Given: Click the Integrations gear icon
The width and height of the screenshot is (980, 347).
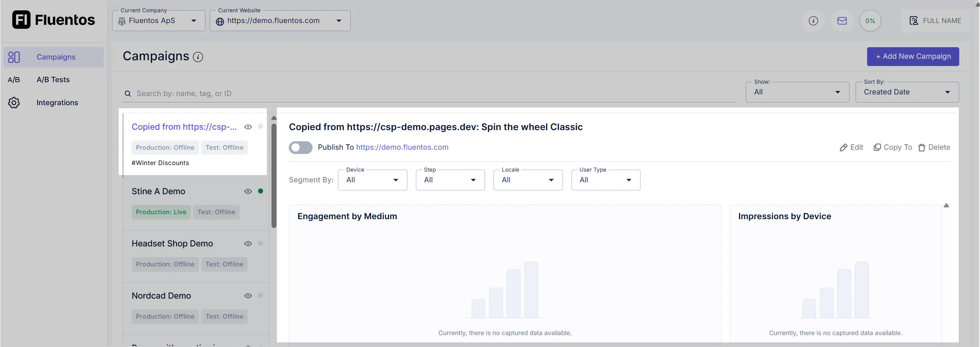Looking at the screenshot, I should (x=14, y=102).
